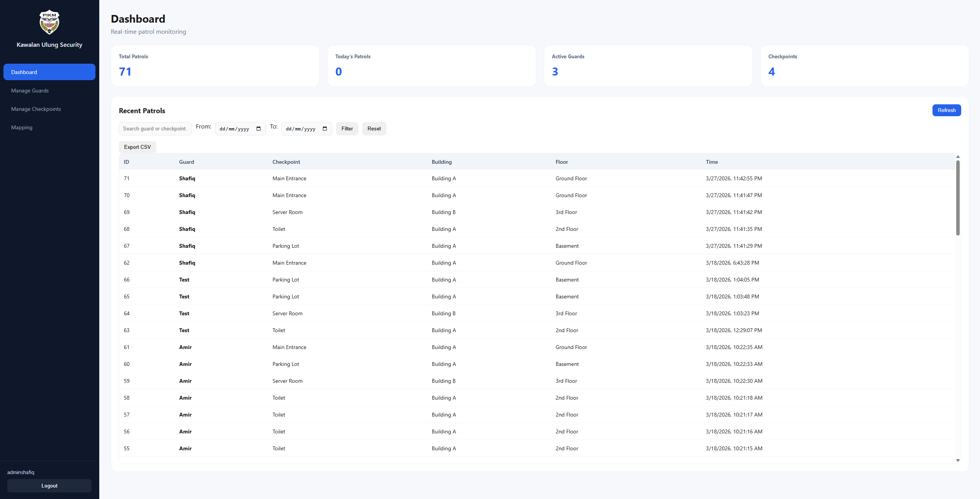Screen dimensions: 980x499
Task: Focus the search guard or checkpoint field
Action: point(155,129)
